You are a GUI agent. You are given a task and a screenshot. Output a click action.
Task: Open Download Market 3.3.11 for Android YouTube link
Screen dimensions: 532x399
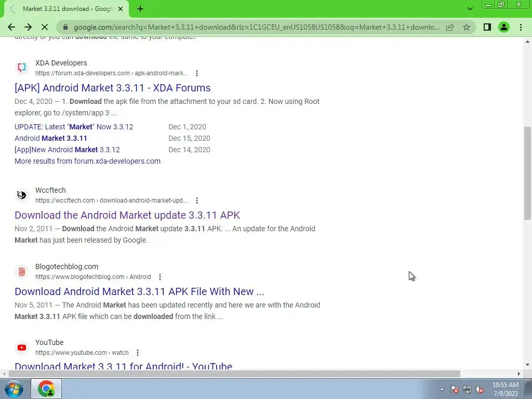point(124,366)
